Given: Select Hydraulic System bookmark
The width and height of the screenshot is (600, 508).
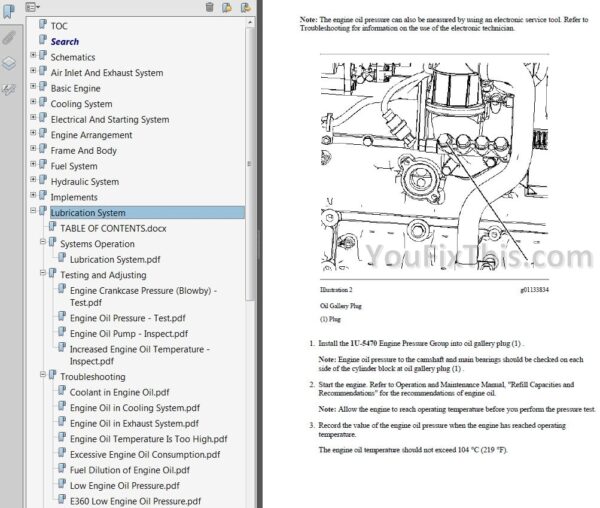Looking at the screenshot, I should coord(84,182).
